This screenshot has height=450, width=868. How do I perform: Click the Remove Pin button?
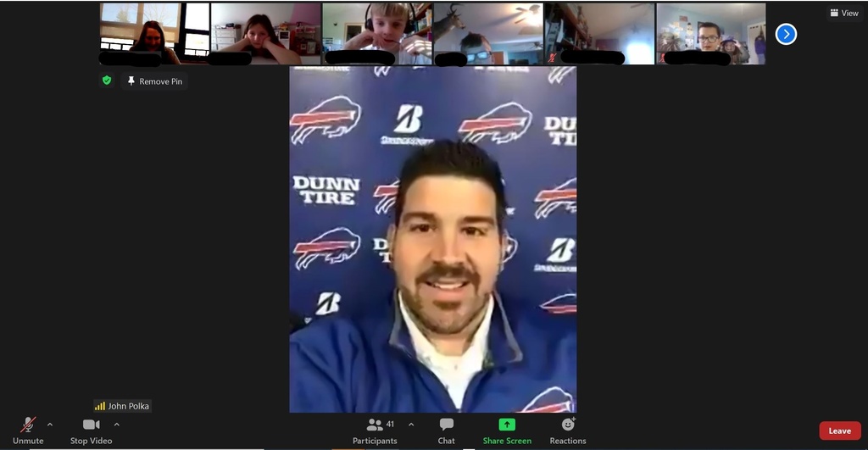tap(154, 81)
